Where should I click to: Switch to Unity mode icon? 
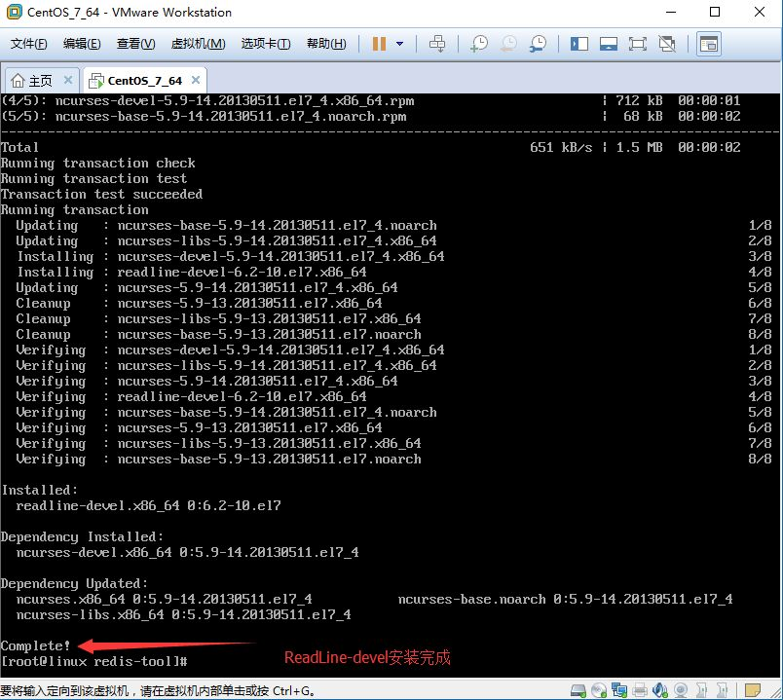pos(667,44)
